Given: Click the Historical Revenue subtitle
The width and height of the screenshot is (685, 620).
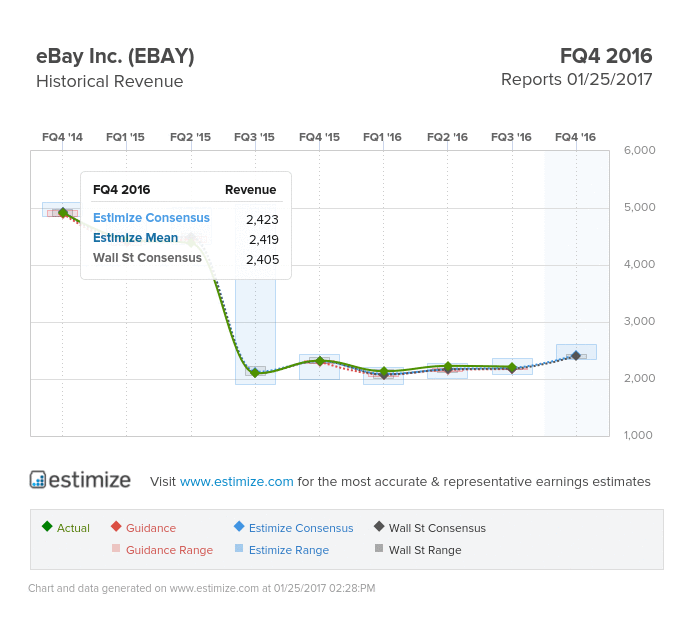Looking at the screenshot, I should click(110, 81).
